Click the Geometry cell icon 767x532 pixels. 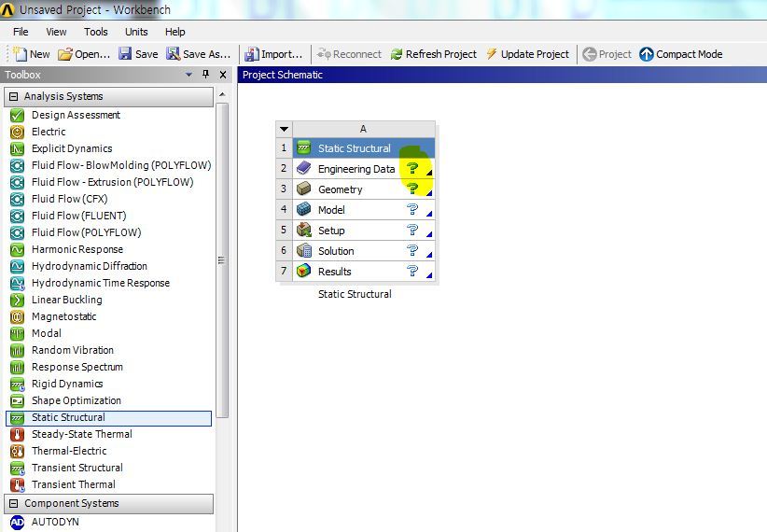304,189
